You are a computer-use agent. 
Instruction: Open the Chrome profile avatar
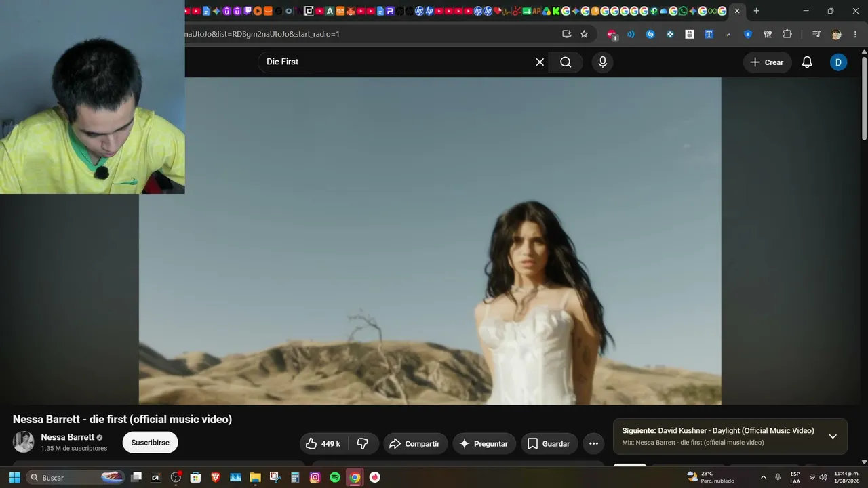(x=836, y=34)
